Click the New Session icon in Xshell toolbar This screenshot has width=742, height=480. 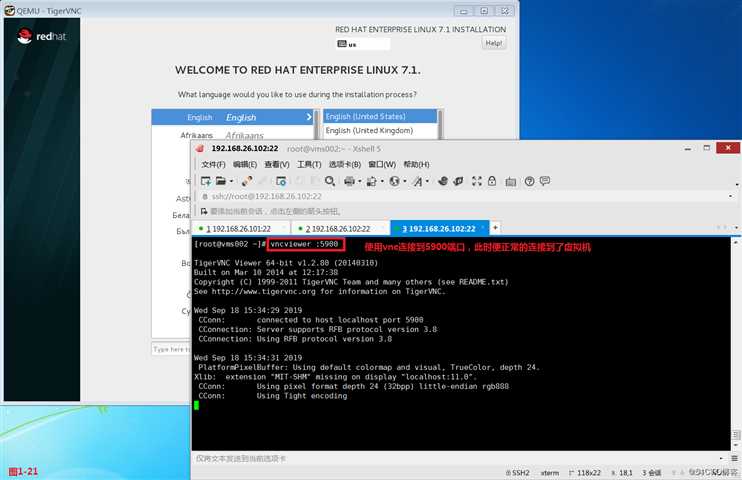(x=206, y=181)
